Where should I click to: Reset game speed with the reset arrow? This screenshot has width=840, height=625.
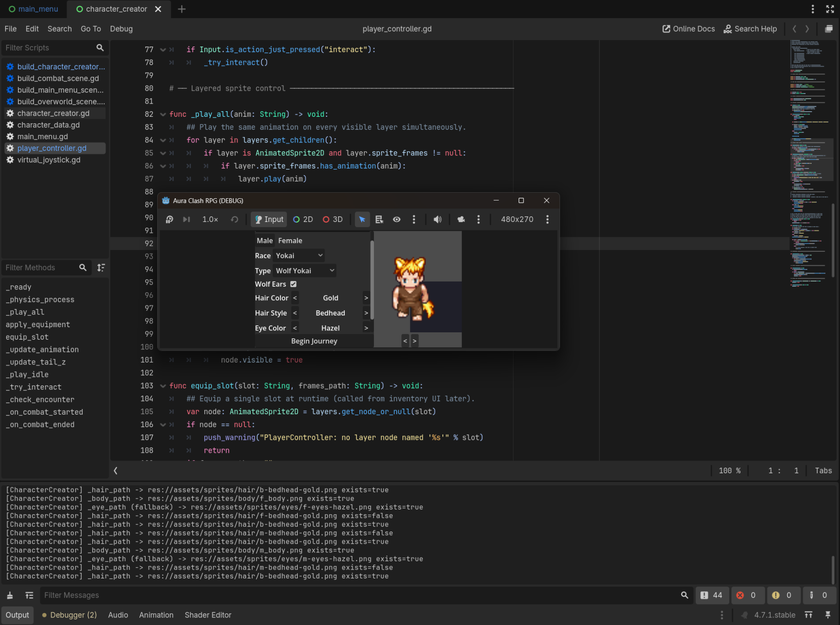click(235, 219)
